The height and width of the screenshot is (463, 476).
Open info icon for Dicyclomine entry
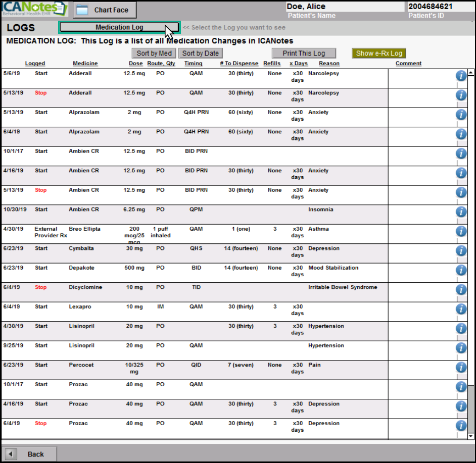[461, 290]
